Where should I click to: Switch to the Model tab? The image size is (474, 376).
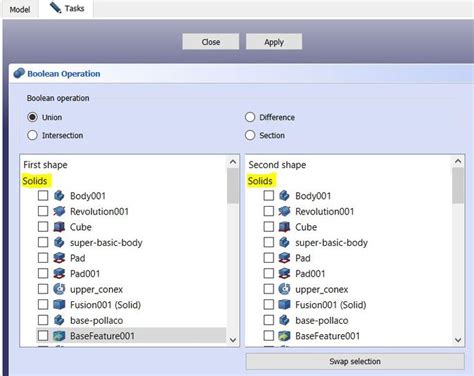coord(20,9)
